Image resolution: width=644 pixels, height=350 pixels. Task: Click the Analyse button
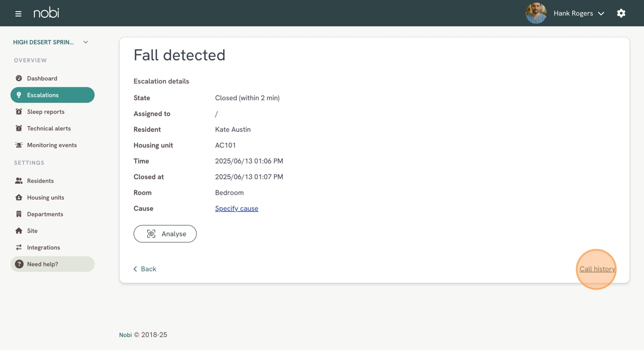pyautogui.click(x=165, y=234)
